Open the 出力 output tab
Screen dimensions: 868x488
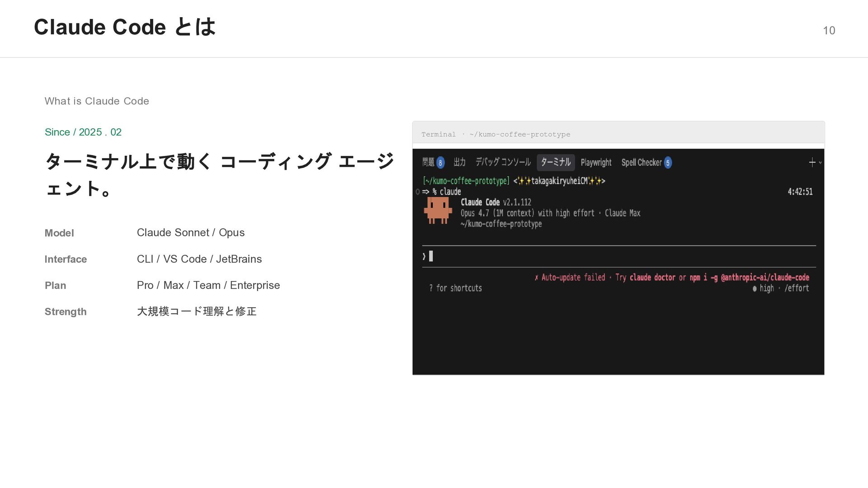[459, 162]
